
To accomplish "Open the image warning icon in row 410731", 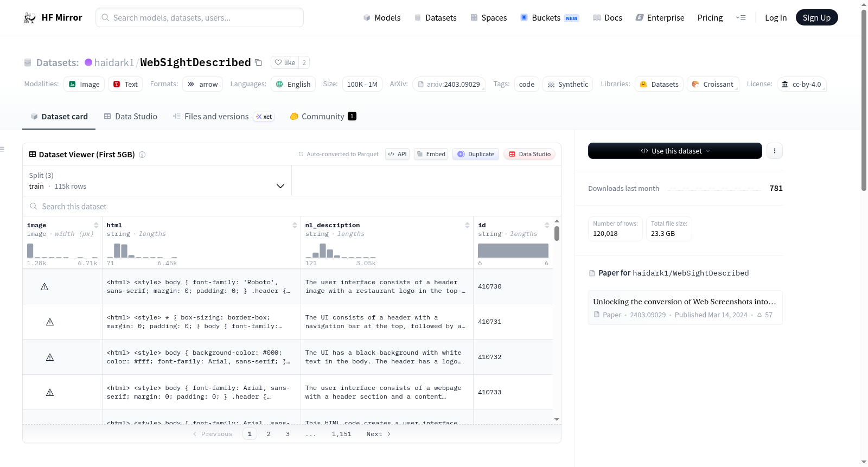I will 50,322.
